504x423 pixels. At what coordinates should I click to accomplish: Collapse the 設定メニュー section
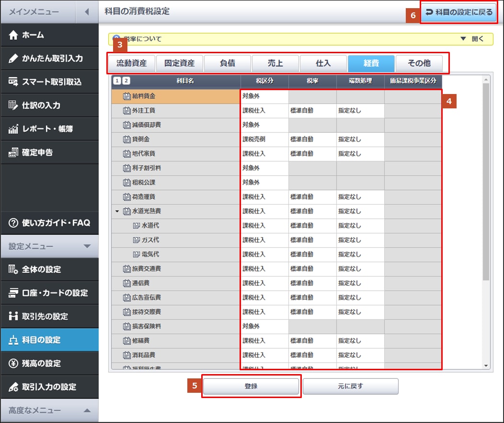[87, 247]
